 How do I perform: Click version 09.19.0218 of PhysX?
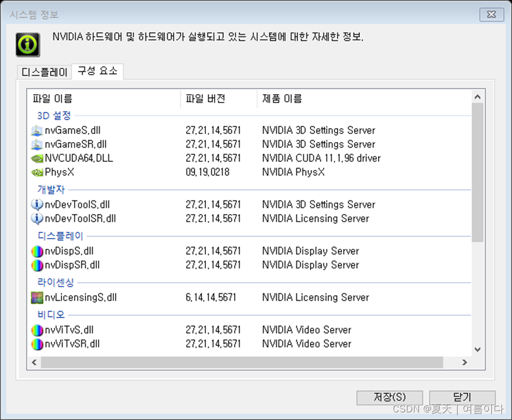[x=208, y=172]
